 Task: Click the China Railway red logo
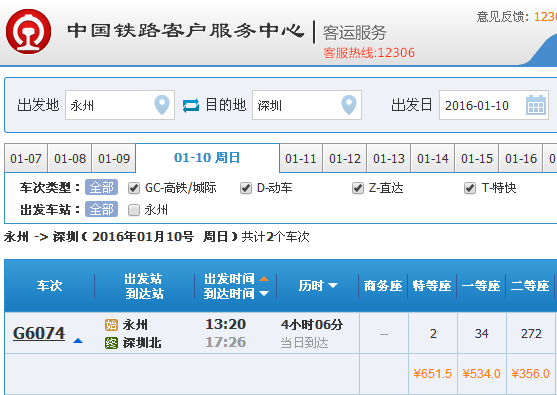tap(28, 32)
